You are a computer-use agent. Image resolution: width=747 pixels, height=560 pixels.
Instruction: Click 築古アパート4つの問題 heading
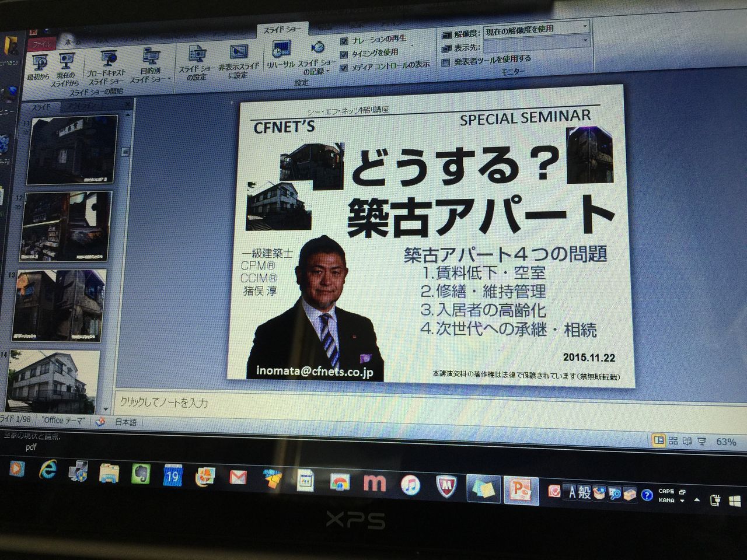tap(505, 254)
